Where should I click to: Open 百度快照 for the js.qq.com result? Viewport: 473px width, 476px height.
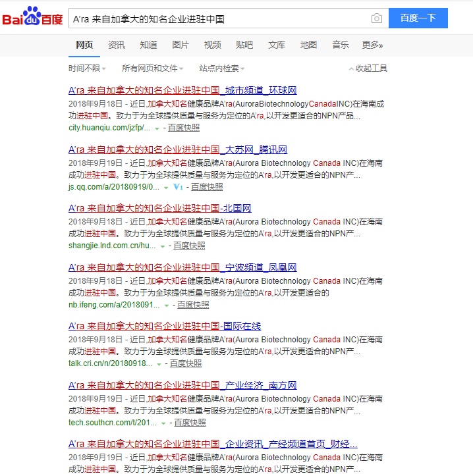tap(207, 187)
